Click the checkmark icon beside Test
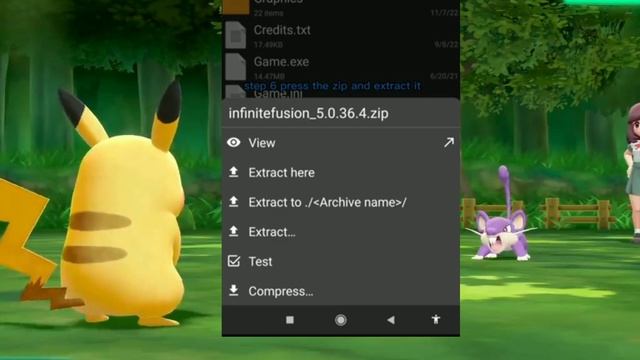This screenshot has height=360, width=640. [234, 261]
